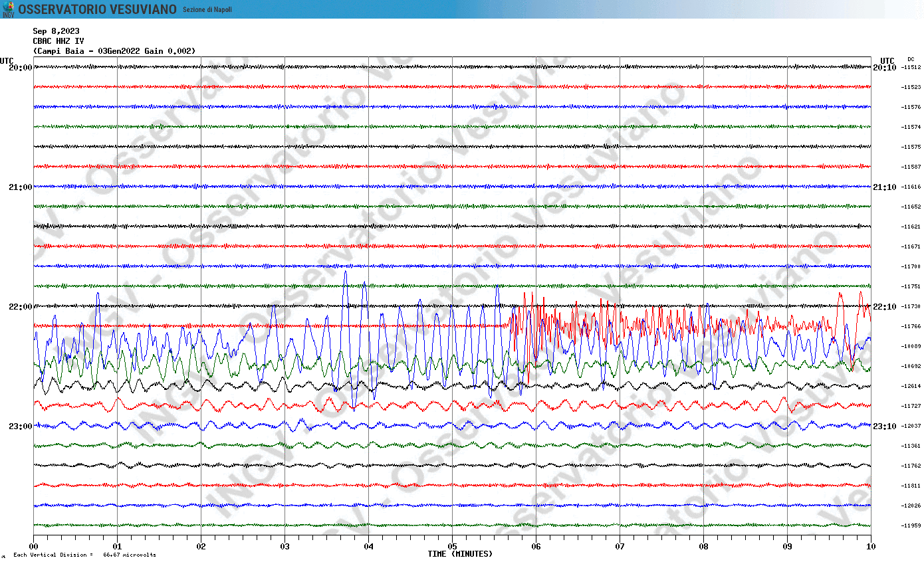Click the DC value -11361
924x564 pixels.
pyautogui.click(x=911, y=446)
